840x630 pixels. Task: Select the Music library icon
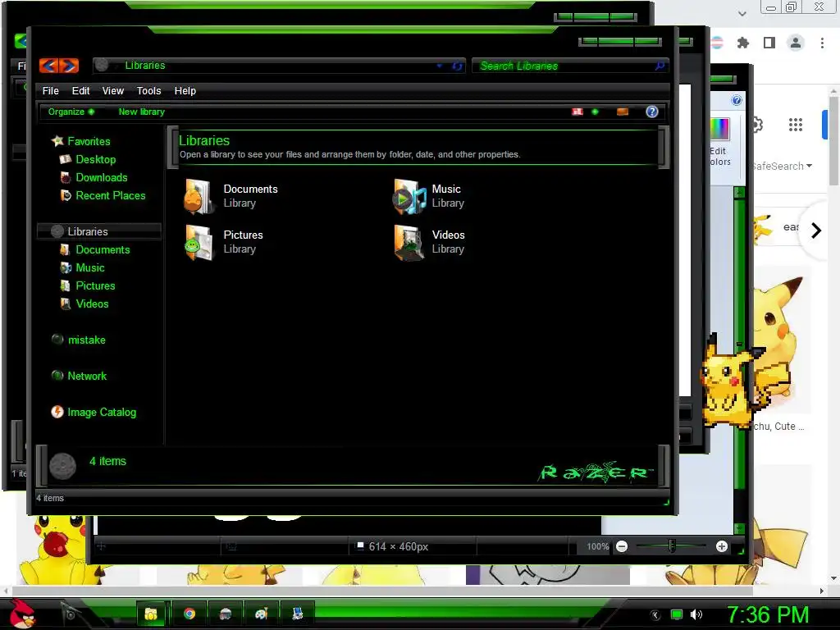pyautogui.click(x=409, y=196)
